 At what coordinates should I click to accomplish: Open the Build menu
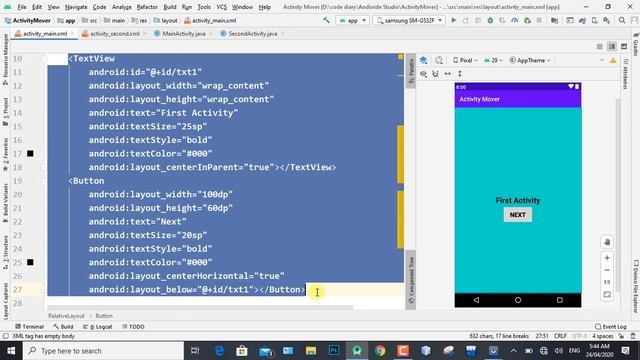click(x=170, y=7)
